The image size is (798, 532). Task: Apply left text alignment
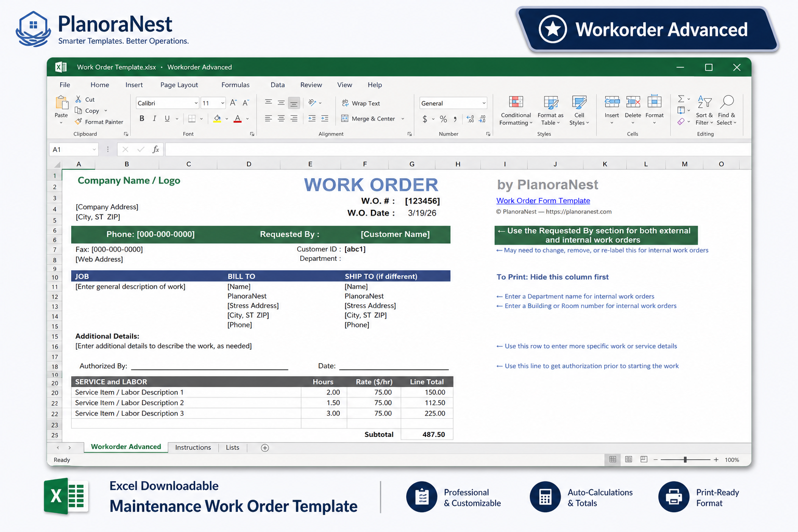pos(269,118)
